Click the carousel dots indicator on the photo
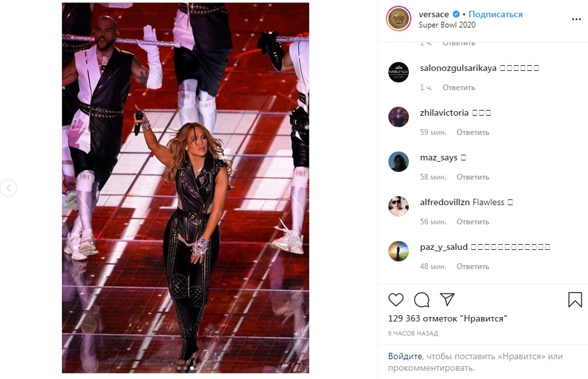This screenshot has width=588, height=379. click(185, 368)
